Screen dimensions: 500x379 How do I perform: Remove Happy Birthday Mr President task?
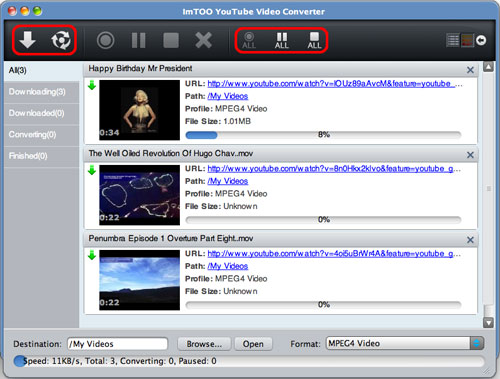[470, 70]
